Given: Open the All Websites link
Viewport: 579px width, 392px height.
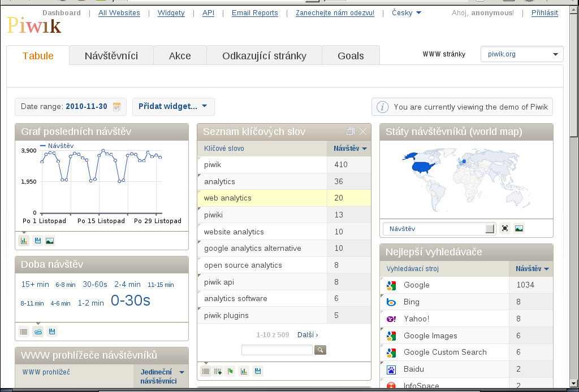Looking at the screenshot, I should (x=119, y=13).
